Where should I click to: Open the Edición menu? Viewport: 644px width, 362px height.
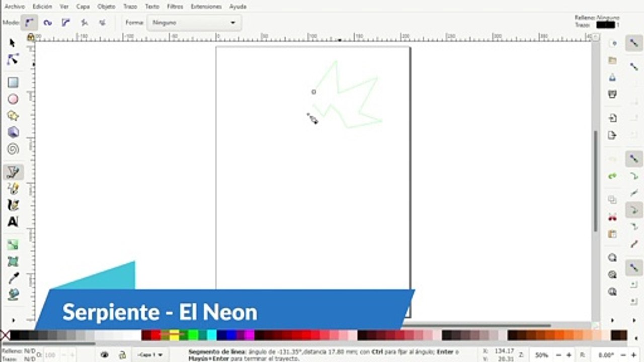click(42, 7)
